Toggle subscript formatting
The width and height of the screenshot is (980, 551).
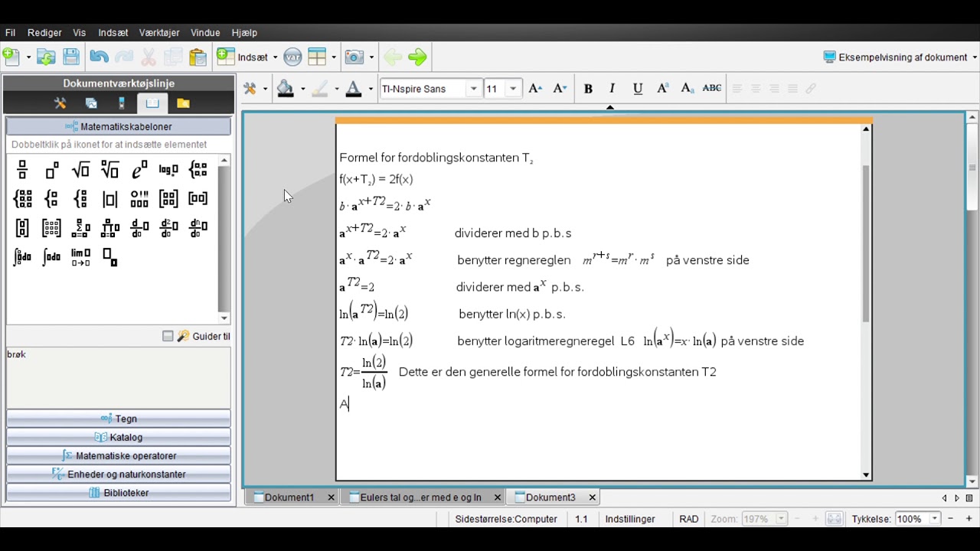click(687, 89)
